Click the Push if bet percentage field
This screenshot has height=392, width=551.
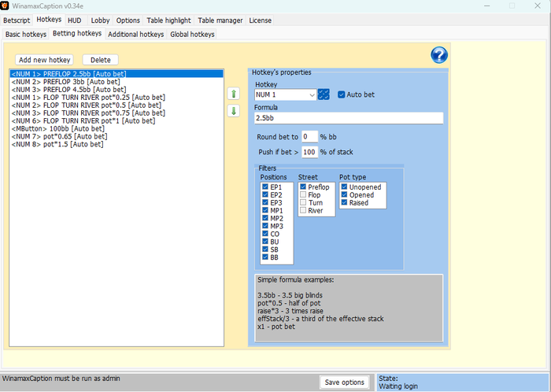[309, 152]
